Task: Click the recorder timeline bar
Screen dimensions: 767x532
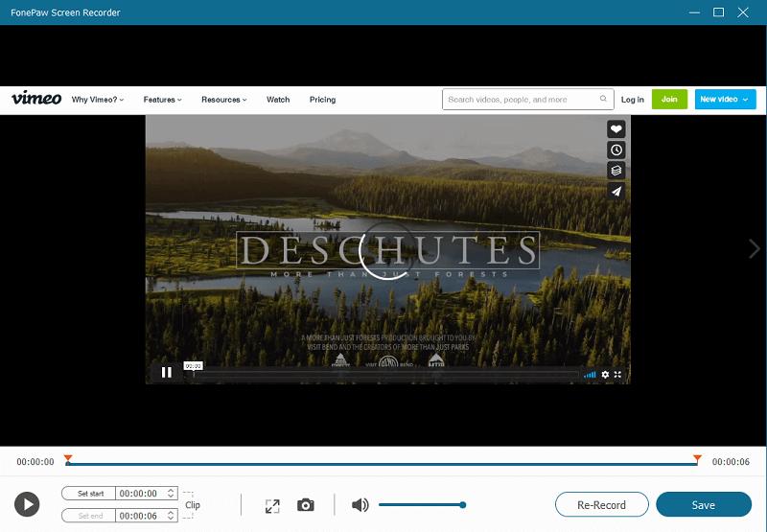Action: (382, 464)
